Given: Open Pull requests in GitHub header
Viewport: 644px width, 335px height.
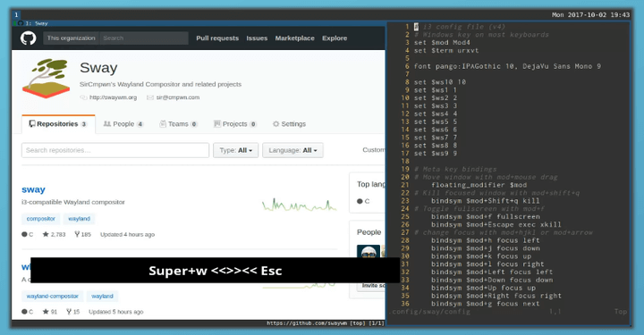Looking at the screenshot, I should (217, 38).
